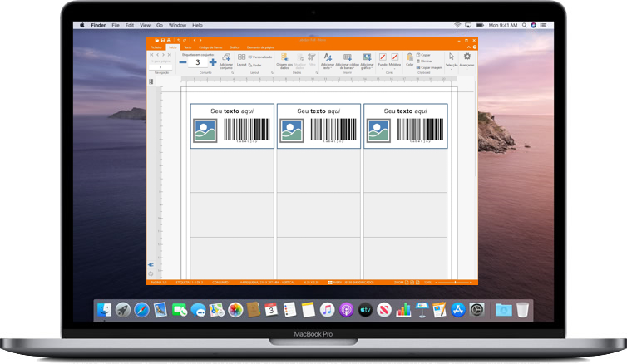This screenshot has width=627, height=364.
Task: Select third label's 'Seu texto aqui' text
Action: 406,111
